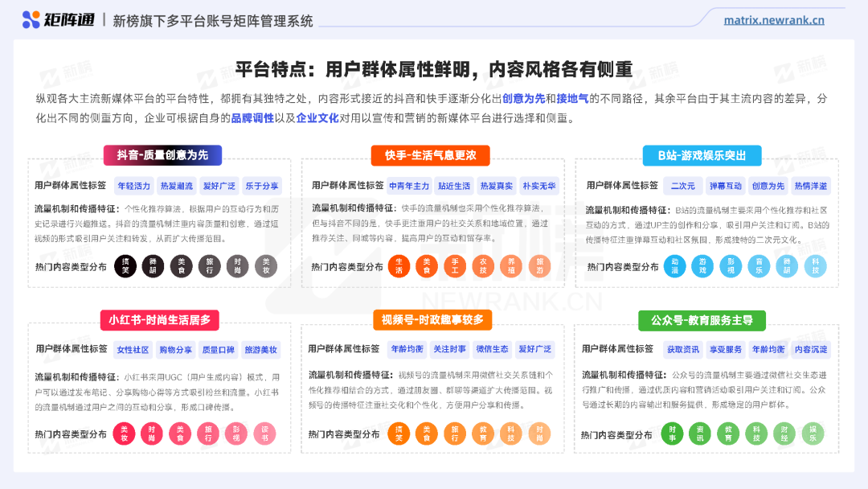
Task: Select the 公众号-教育服务主导 header badge
Action: click(702, 320)
